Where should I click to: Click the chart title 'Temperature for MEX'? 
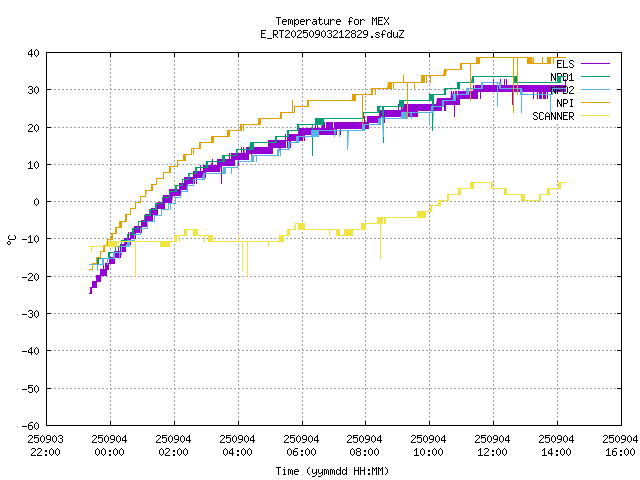(x=332, y=21)
